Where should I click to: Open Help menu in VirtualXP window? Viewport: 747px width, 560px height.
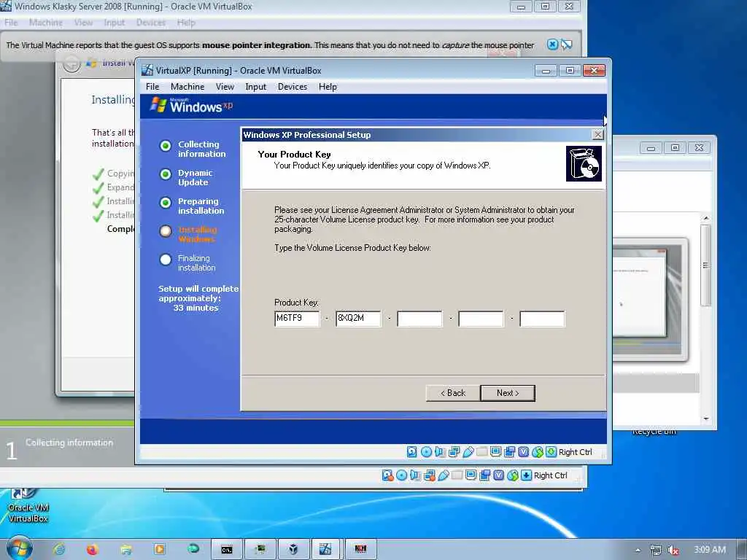(328, 87)
